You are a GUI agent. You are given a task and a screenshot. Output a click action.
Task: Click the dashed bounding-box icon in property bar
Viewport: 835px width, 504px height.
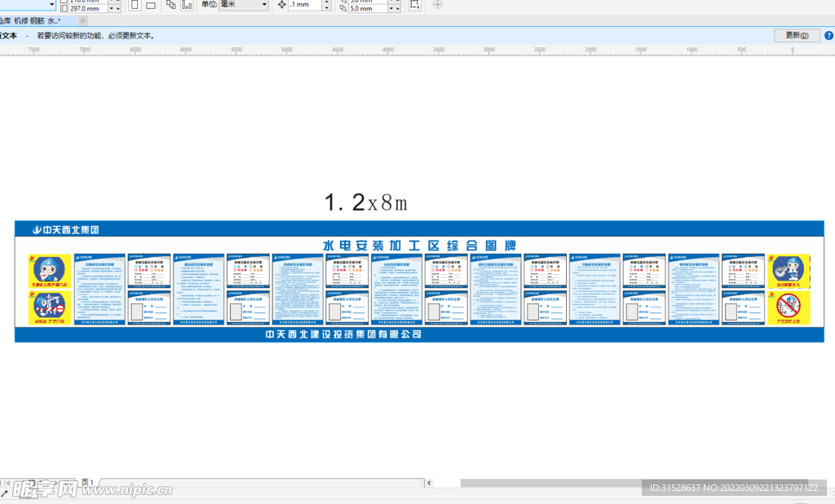pos(414,5)
